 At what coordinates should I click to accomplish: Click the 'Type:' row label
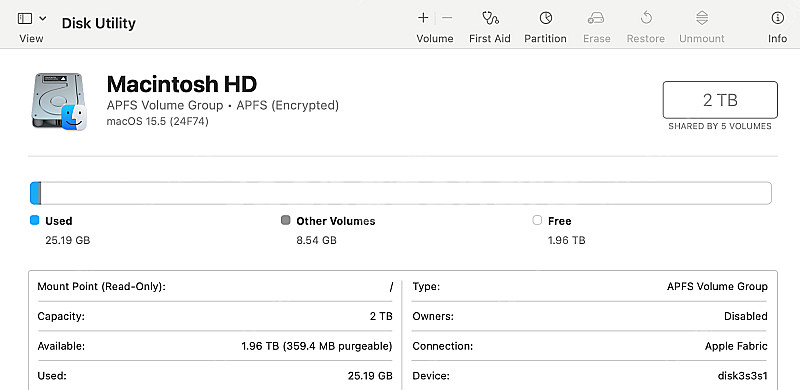426,286
